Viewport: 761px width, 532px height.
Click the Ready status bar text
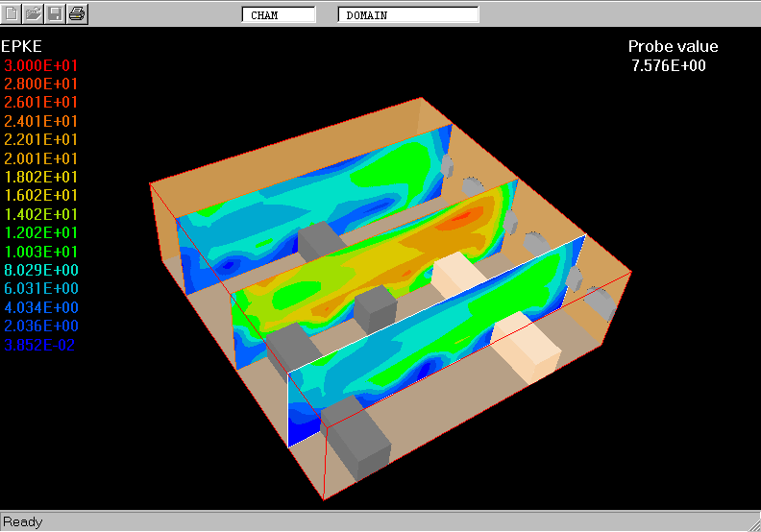tap(23, 522)
